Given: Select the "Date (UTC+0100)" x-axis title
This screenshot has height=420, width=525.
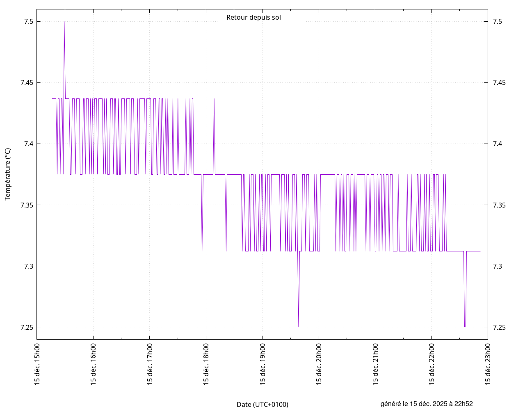Looking at the screenshot, I should coord(262,404).
